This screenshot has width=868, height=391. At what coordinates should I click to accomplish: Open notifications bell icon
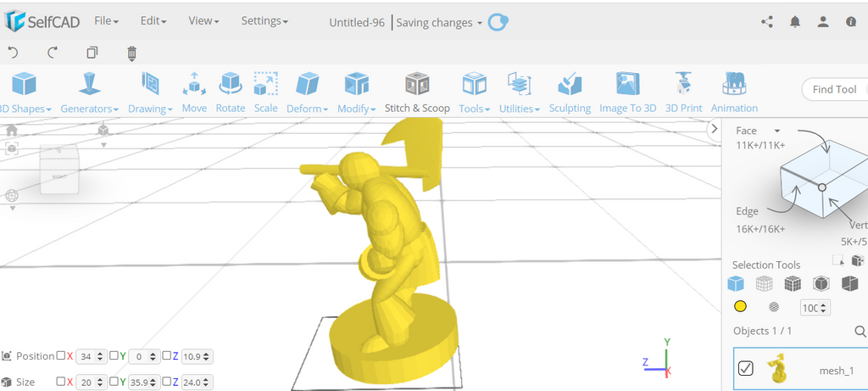(795, 22)
